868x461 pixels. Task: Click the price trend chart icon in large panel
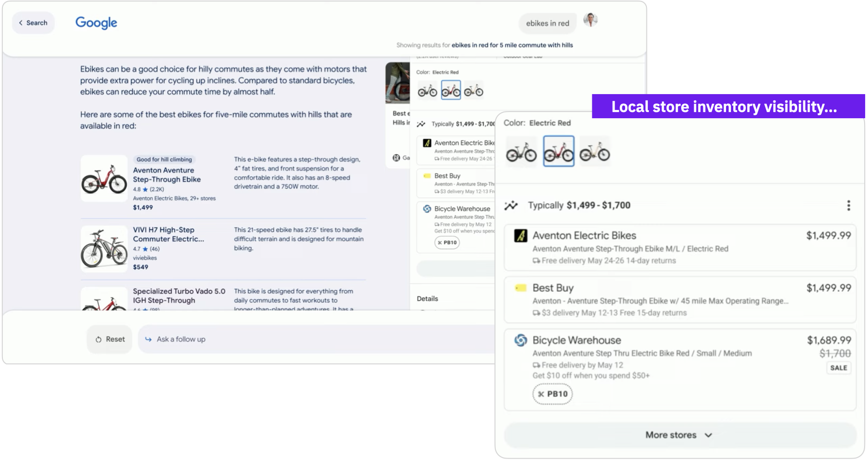coord(511,206)
